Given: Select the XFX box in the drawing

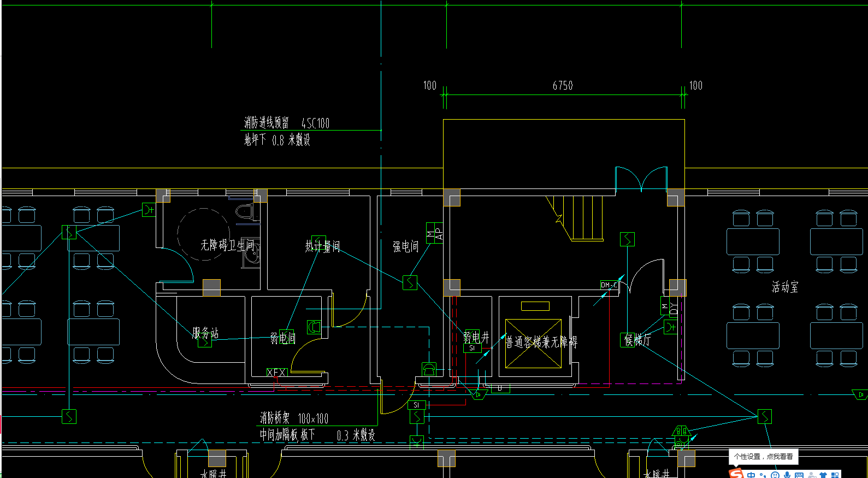Looking at the screenshot, I should click(276, 372).
